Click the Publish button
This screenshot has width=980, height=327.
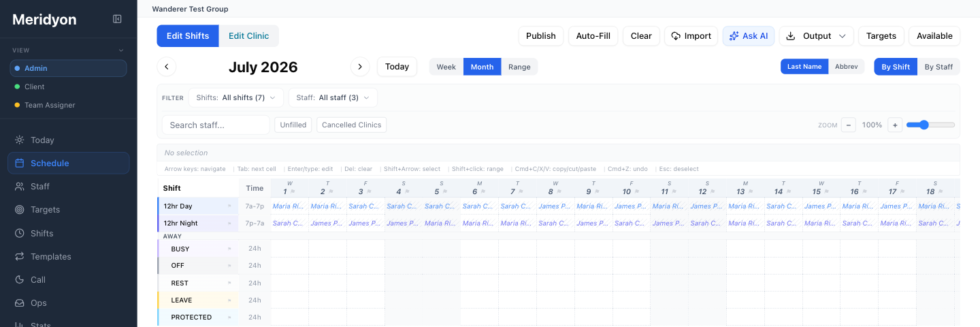point(541,36)
